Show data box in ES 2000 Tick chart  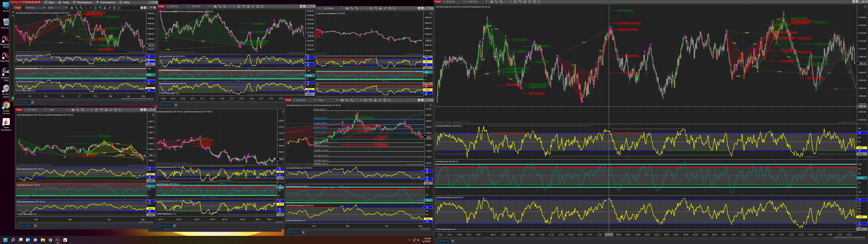pyautogui.click(x=239, y=6)
